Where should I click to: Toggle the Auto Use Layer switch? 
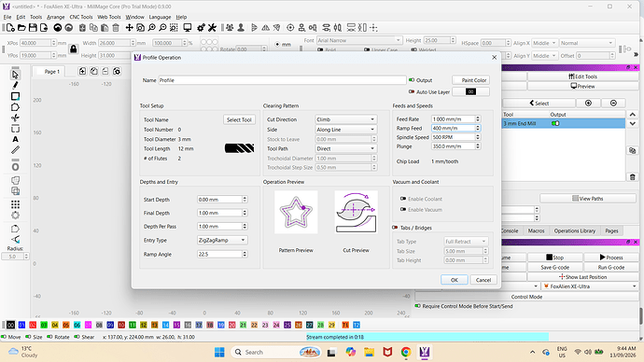click(x=411, y=92)
